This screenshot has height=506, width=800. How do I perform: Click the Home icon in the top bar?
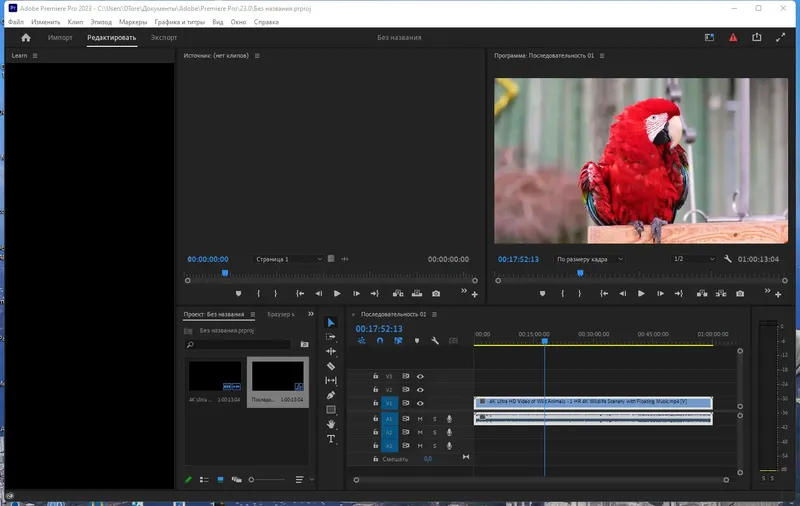[x=26, y=37]
